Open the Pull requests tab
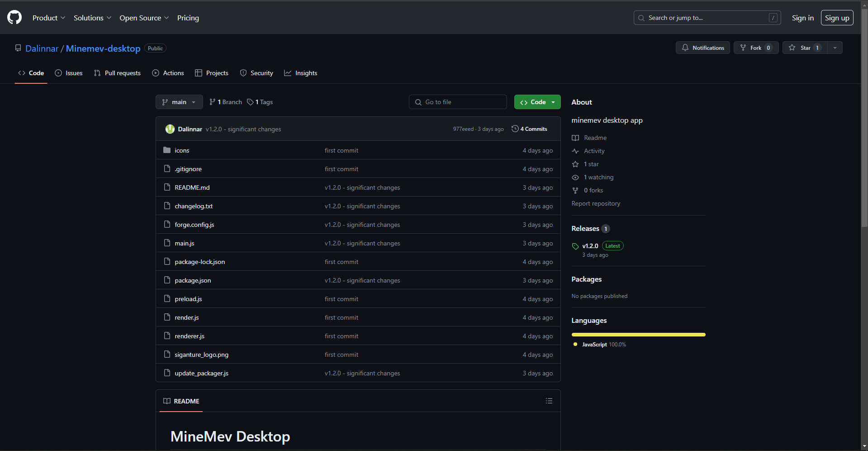Screen dimensions: 868x451 [x=117, y=73]
